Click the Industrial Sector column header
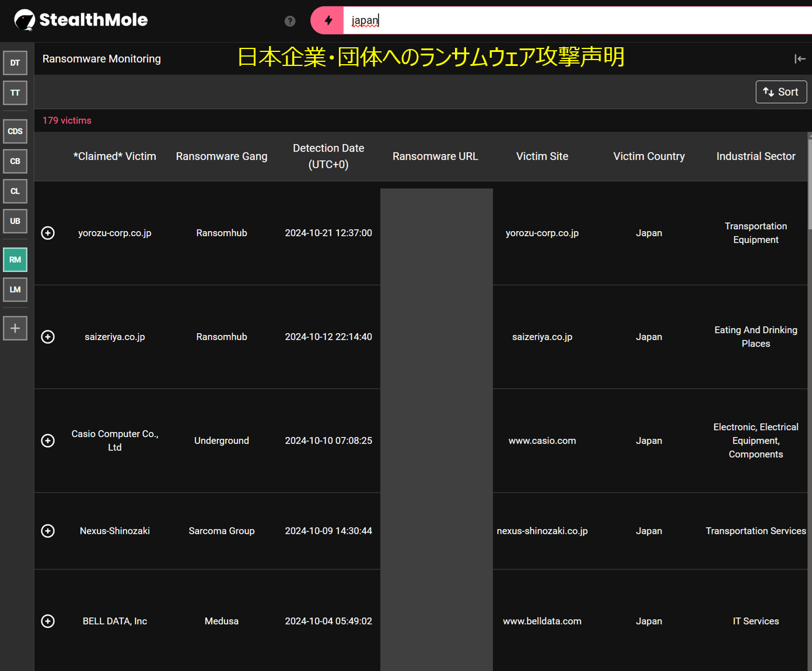 click(x=755, y=156)
